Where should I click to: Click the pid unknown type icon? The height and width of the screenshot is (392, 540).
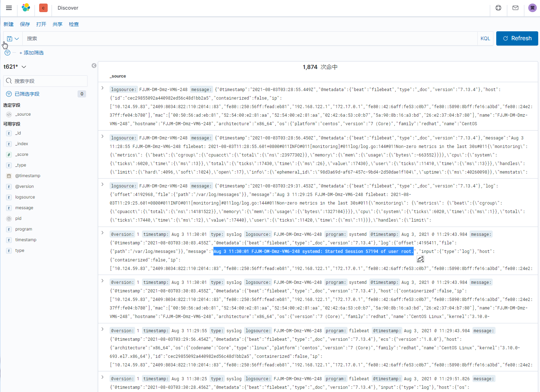(9, 219)
